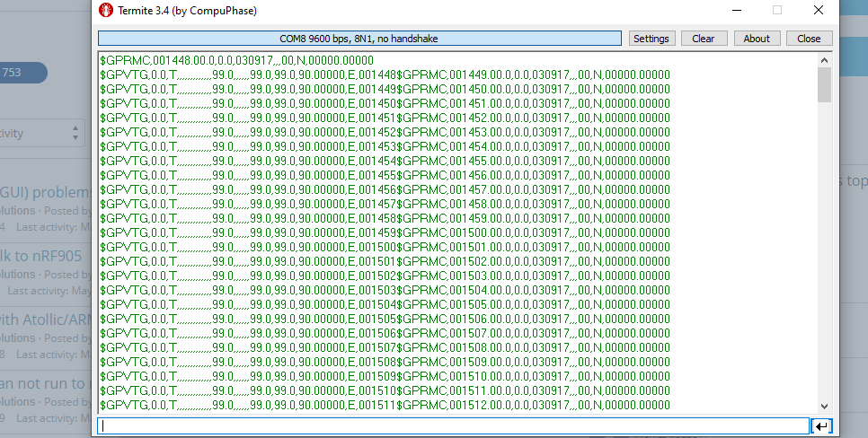Click the line containing $GPRMC,001503.00
Screen dimensions: 868x438
tap(385, 276)
